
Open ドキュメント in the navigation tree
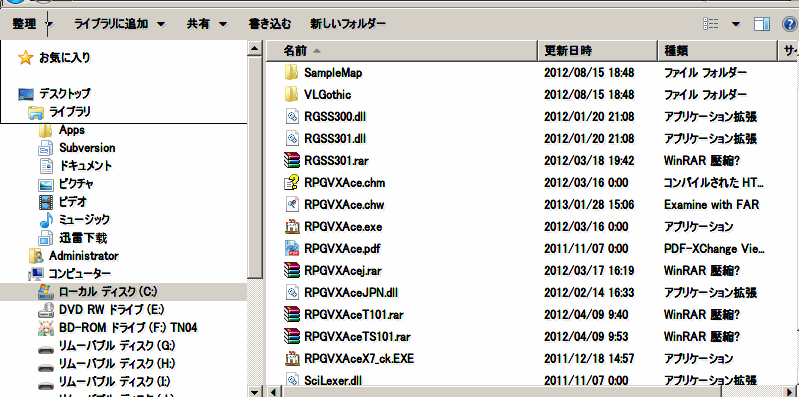click(x=86, y=166)
